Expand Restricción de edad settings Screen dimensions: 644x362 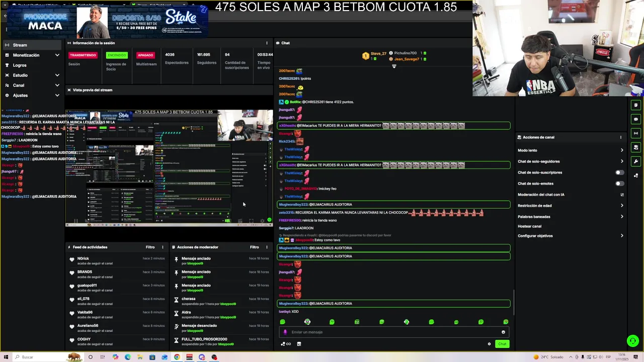coord(622,206)
